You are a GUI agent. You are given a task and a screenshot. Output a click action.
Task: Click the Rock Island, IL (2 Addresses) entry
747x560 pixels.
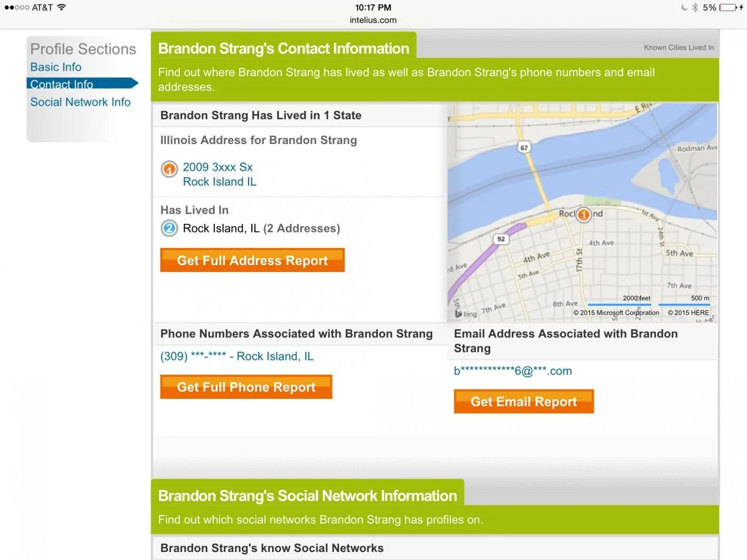point(261,228)
